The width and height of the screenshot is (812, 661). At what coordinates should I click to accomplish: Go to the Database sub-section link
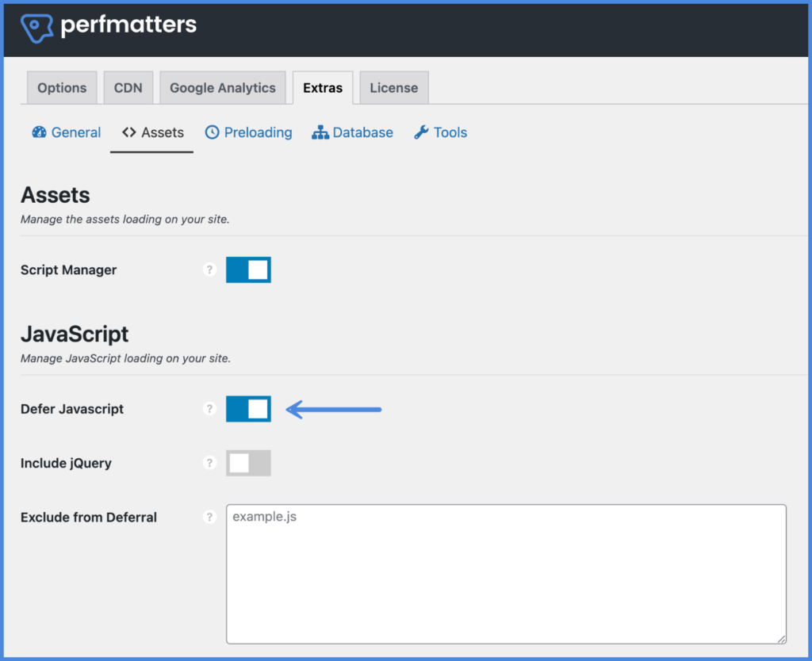click(x=352, y=132)
